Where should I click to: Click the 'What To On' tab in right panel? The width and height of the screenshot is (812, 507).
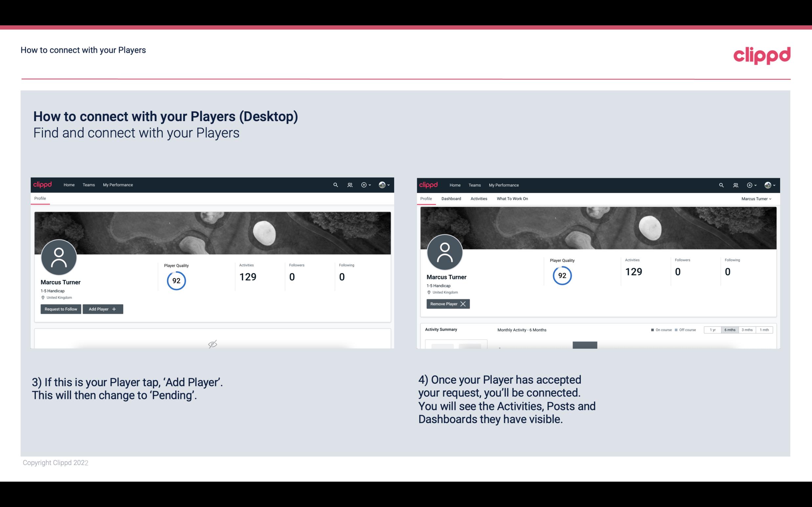point(512,199)
